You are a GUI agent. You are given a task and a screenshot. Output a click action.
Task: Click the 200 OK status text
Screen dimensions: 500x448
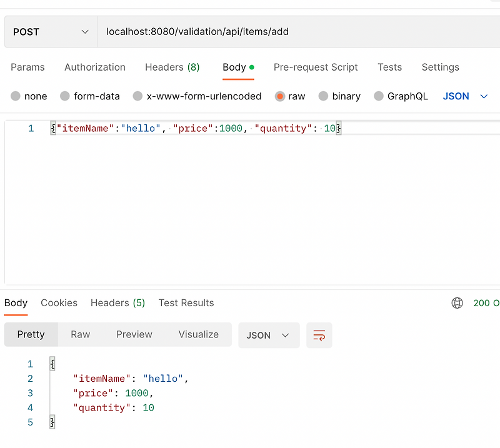pyautogui.click(x=487, y=303)
